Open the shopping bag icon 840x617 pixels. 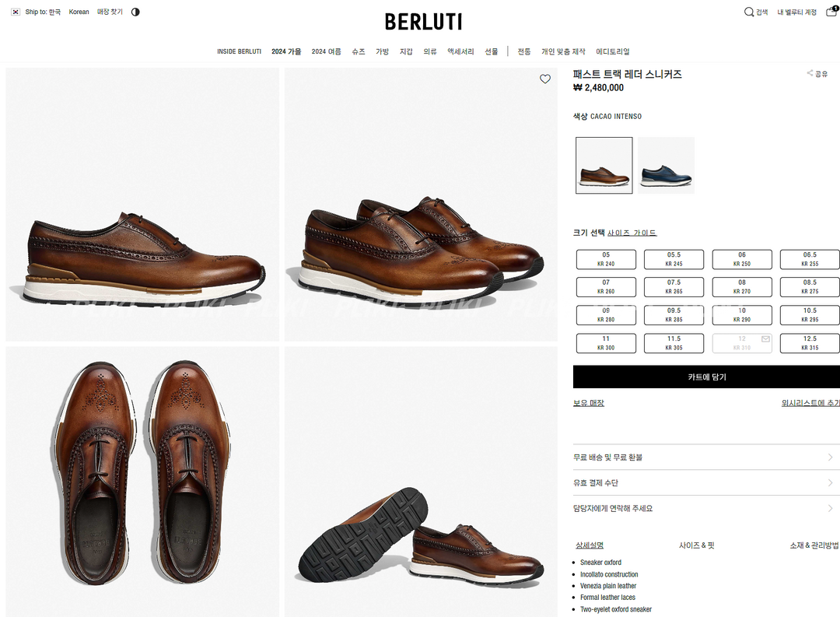(831, 12)
